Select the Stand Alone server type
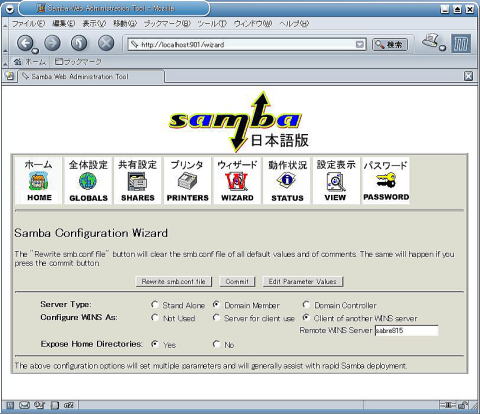480x414 pixels. (155, 305)
